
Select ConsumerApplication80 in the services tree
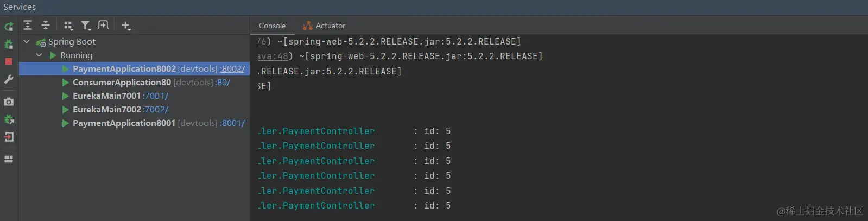[122, 83]
